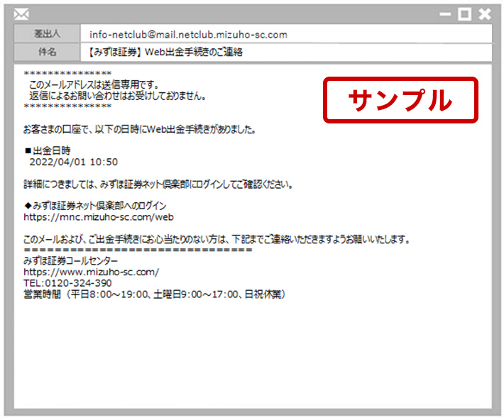This screenshot has width=504, height=420.
Task: Click the 営業時間 business hours line
Action: (154, 294)
